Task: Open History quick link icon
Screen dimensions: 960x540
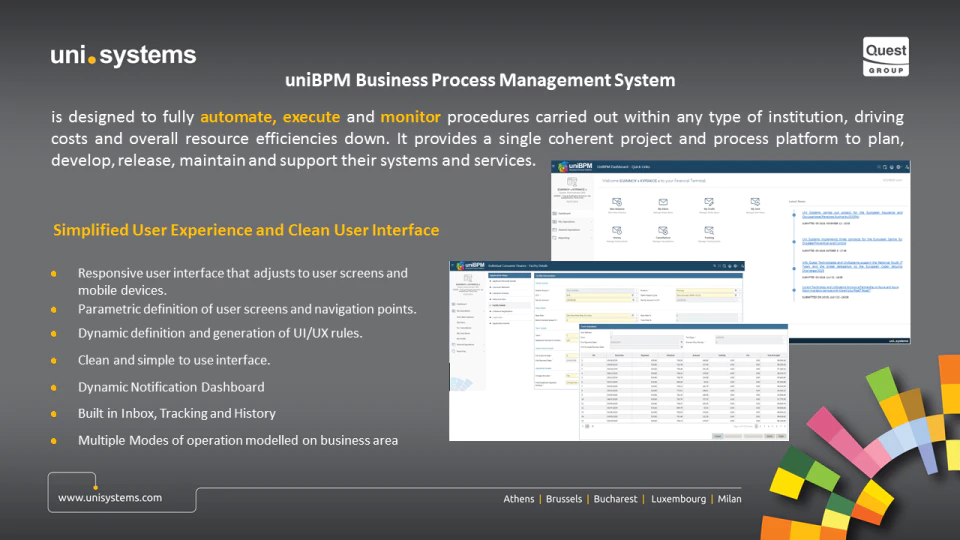Action: click(x=617, y=231)
